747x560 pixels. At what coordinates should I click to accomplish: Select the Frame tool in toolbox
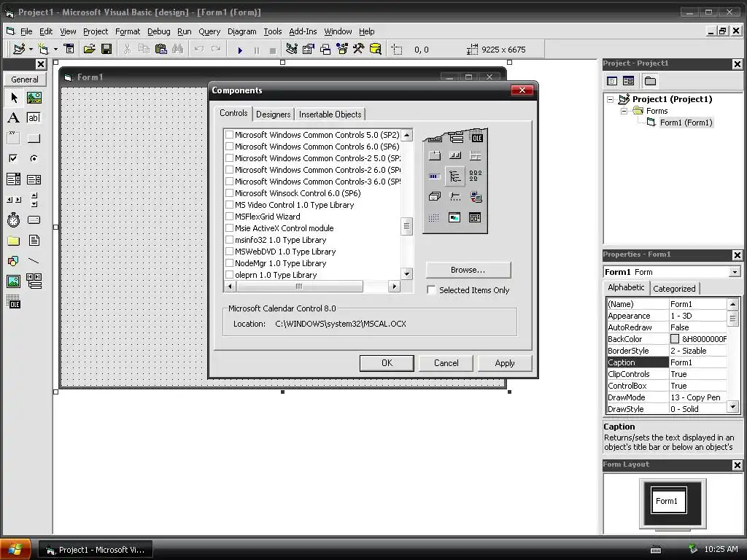(x=14, y=138)
